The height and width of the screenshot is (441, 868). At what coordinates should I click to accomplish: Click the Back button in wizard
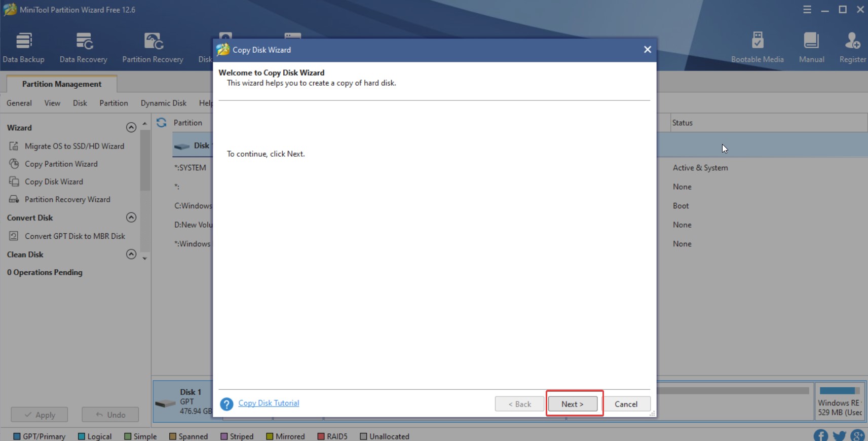tap(519, 404)
